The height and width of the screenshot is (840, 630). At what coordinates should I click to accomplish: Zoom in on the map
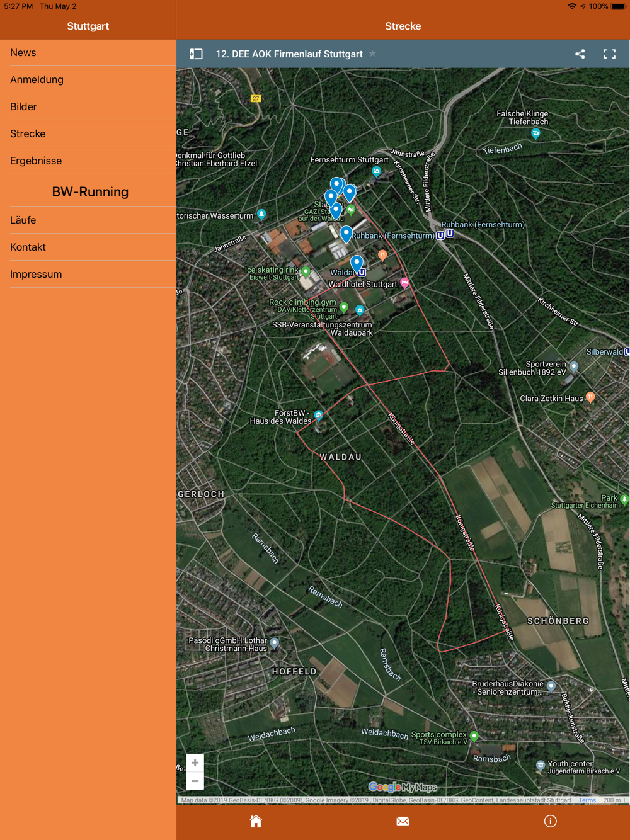pyautogui.click(x=195, y=763)
